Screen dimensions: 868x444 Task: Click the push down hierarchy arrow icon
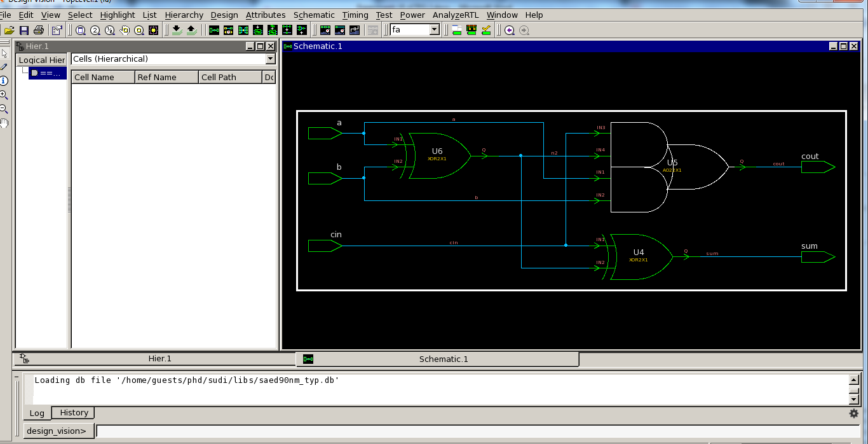pyautogui.click(x=177, y=30)
